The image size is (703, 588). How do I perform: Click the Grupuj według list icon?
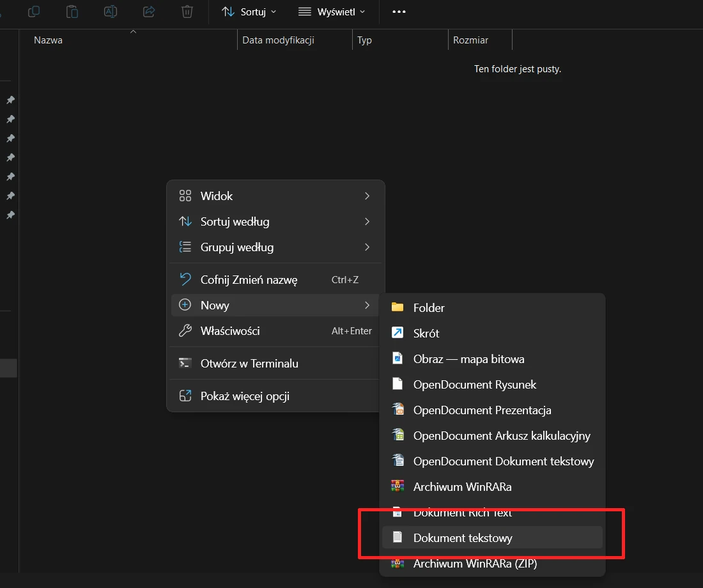pos(185,247)
